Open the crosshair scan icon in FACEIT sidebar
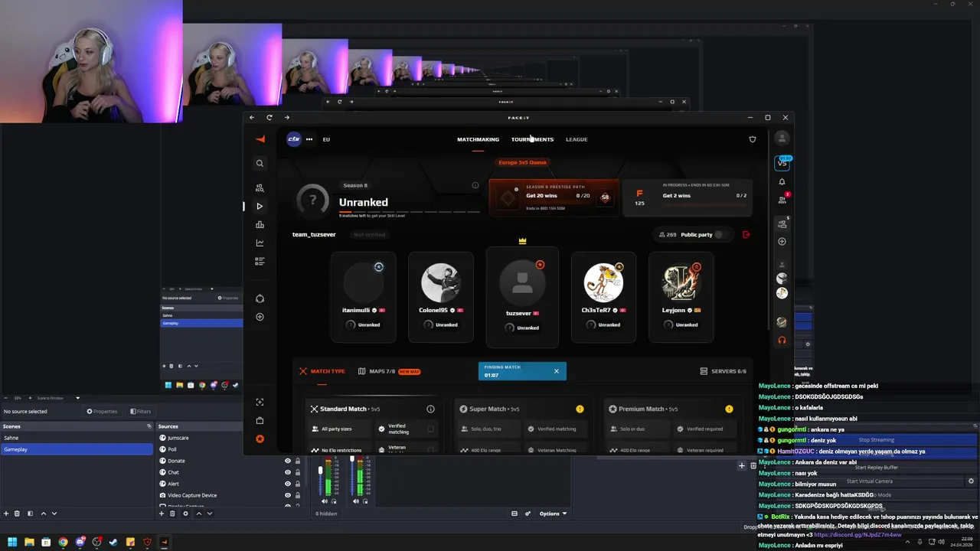Image resolution: width=980 pixels, height=551 pixels. click(x=260, y=402)
